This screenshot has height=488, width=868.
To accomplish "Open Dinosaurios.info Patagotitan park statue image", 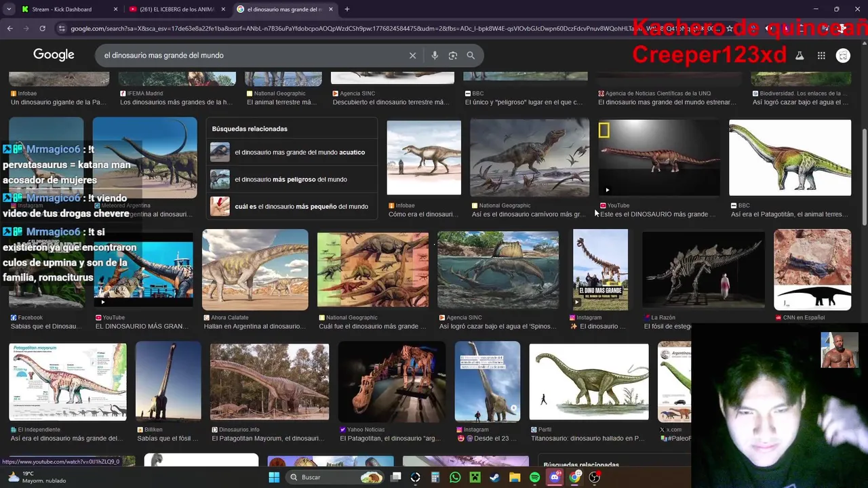I will tap(270, 382).
